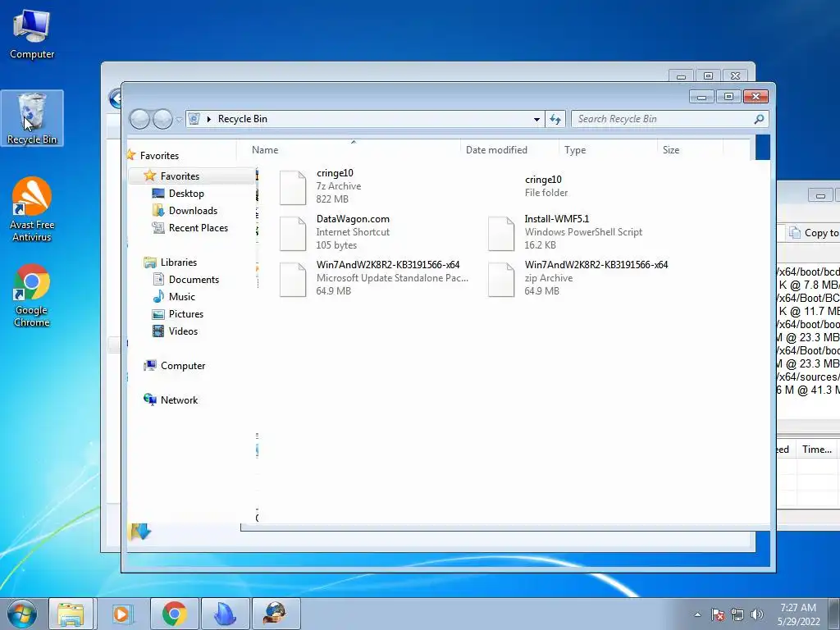Open Action Center flag icon in tray

tap(718, 614)
